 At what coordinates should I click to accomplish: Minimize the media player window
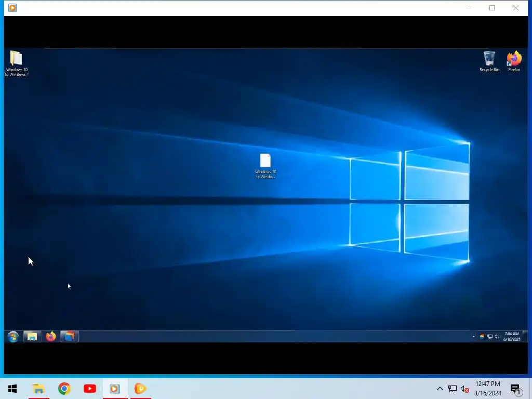[469, 8]
